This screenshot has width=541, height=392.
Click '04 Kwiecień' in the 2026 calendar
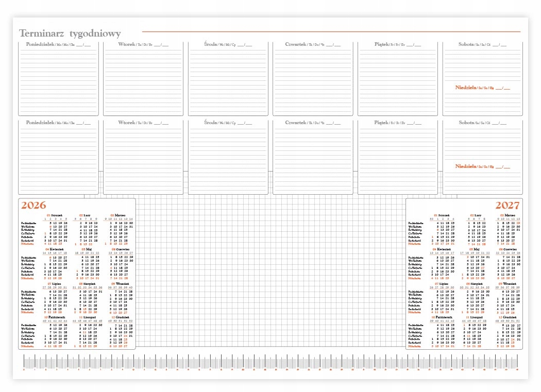55,249
